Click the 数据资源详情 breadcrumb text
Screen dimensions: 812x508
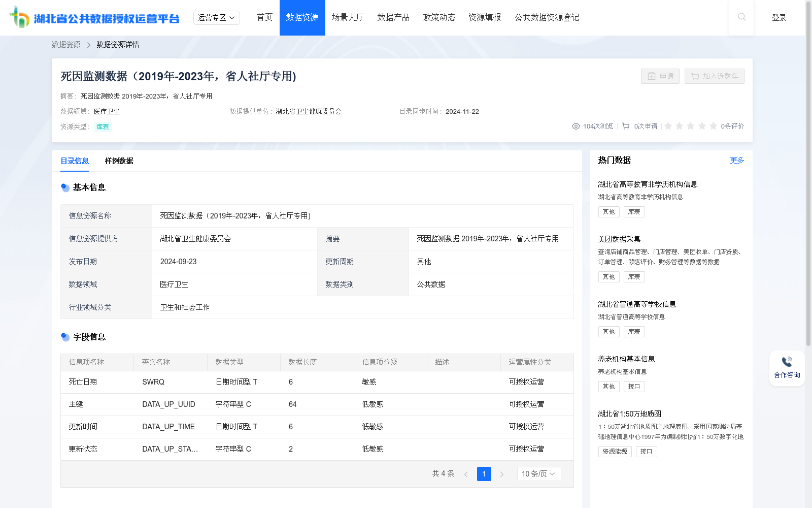click(x=118, y=45)
